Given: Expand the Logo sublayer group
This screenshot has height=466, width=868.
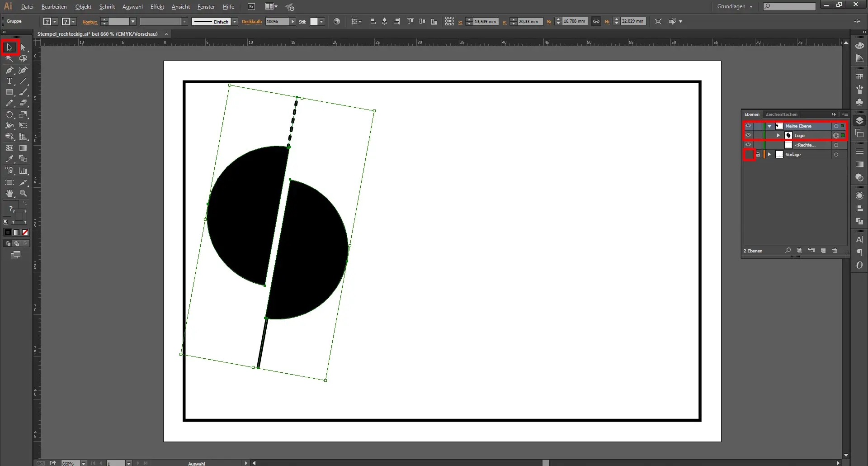Looking at the screenshot, I should pos(778,136).
